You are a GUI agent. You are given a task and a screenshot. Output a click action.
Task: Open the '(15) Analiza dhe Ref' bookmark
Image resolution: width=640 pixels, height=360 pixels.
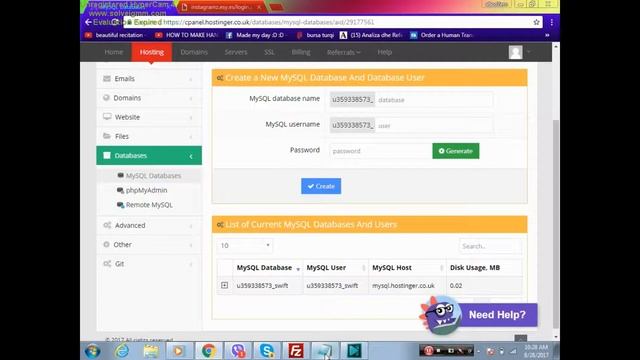371,35
